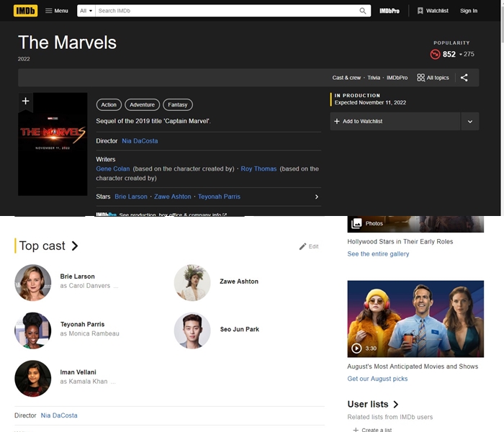
Task: Open the Cast & crew page
Action: click(346, 78)
